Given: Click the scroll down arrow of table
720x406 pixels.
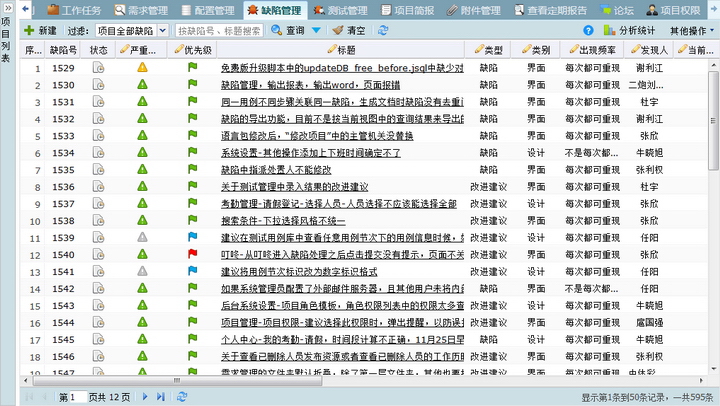Looking at the screenshot, I should point(713,369).
